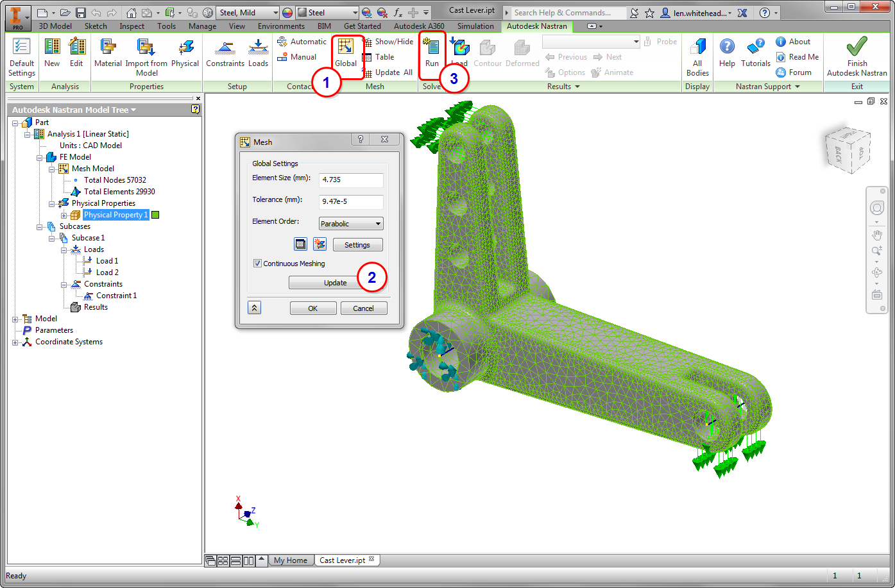Click Update All in Mesh panel
The image size is (895, 588).
388,72
